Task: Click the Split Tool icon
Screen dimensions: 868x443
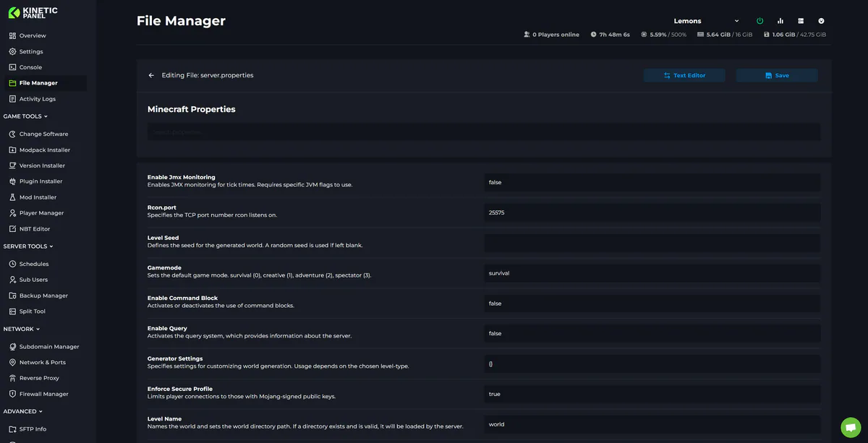Action: click(x=12, y=311)
